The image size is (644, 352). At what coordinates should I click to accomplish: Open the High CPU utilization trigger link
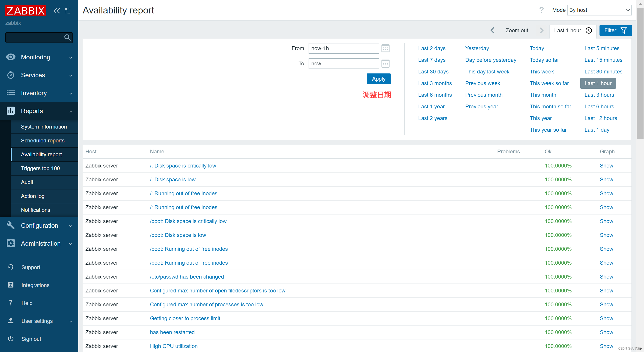174,346
